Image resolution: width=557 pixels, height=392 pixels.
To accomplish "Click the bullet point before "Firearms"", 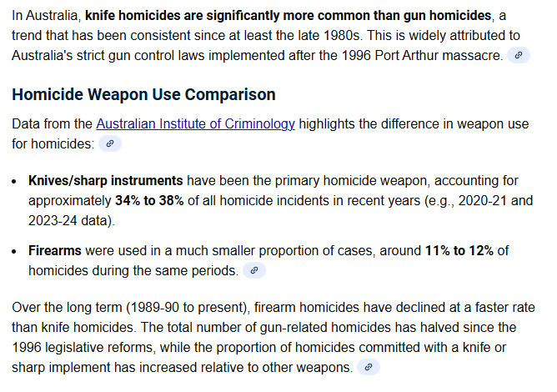I will tap(16, 252).
